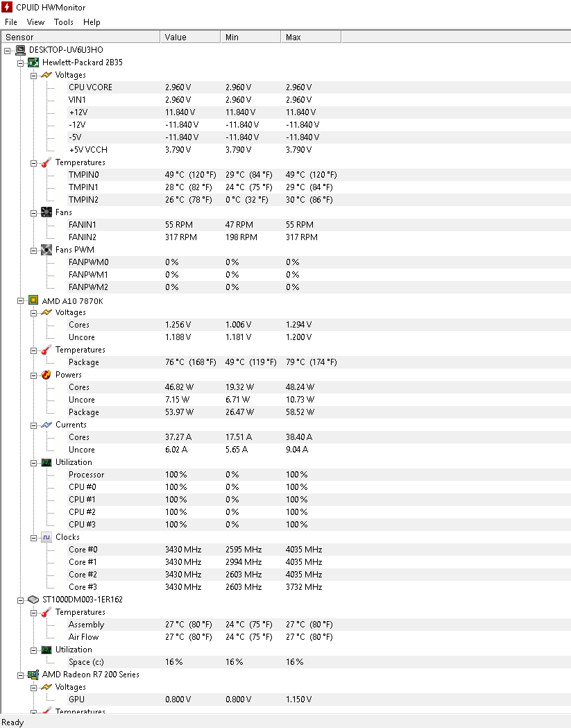
Task: Collapse the Hewlett-Packard 2B35 tree node
Action: tap(21, 62)
